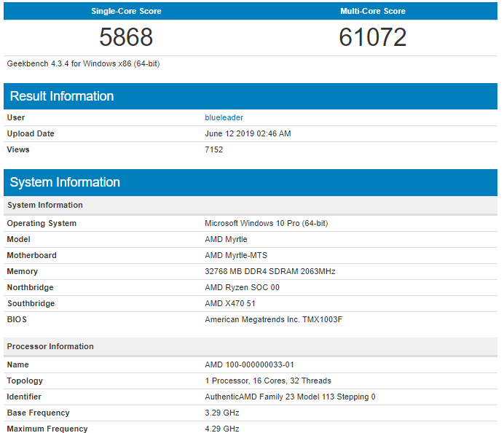This screenshot has height=433, width=504.
Task: Click topology value 16 Cores, 32 Threads
Action: 268,381
